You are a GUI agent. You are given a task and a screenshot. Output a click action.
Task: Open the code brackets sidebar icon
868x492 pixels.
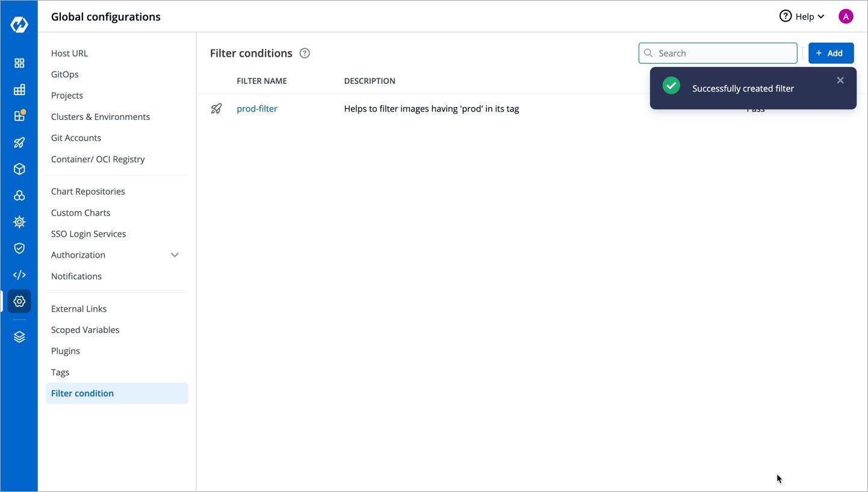coord(19,275)
